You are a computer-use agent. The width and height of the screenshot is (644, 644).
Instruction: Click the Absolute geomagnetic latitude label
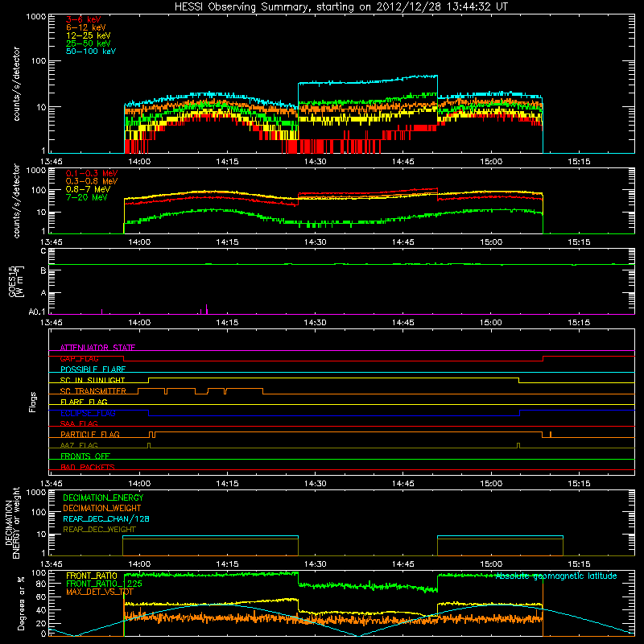click(556, 576)
